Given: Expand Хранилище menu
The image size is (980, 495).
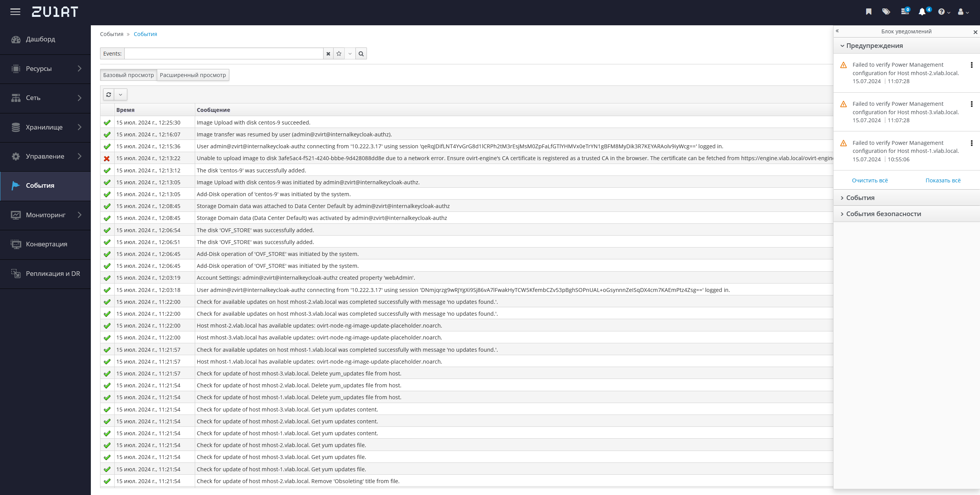Looking at the screenshot, I should pos(45,127).
